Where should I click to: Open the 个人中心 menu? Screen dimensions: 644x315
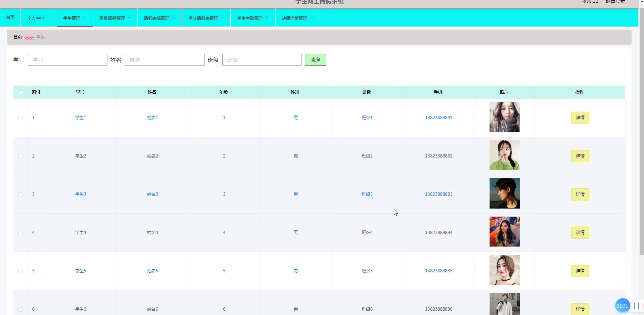[x=39, y=18]
